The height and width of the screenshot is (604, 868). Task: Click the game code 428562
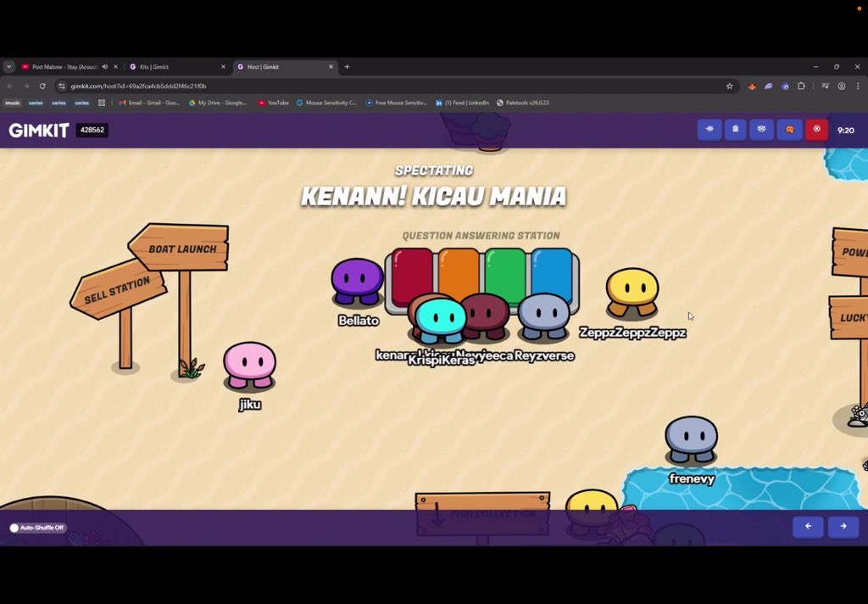pos(92,131)
